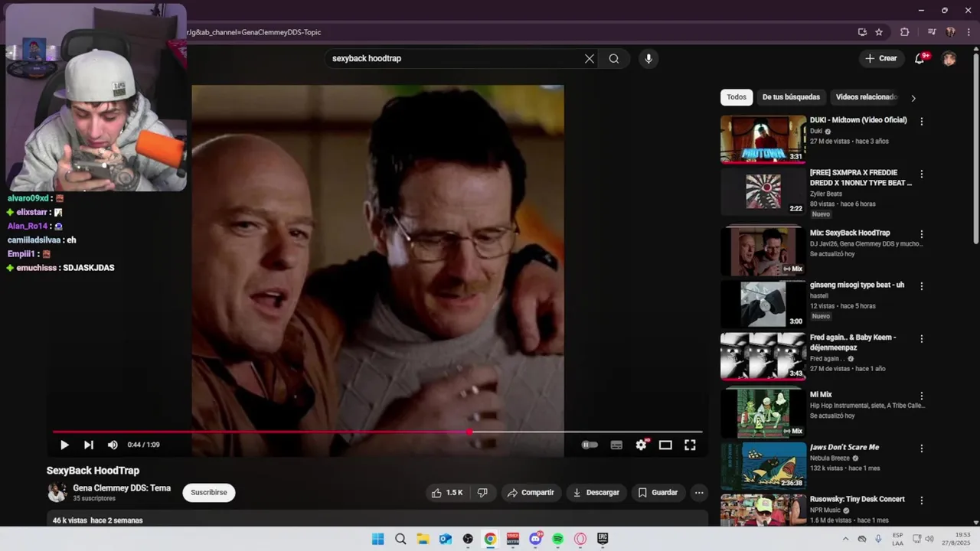
Task: Like the video with 1.5 K
Action: pyautogui.click(x=448, y=493)
